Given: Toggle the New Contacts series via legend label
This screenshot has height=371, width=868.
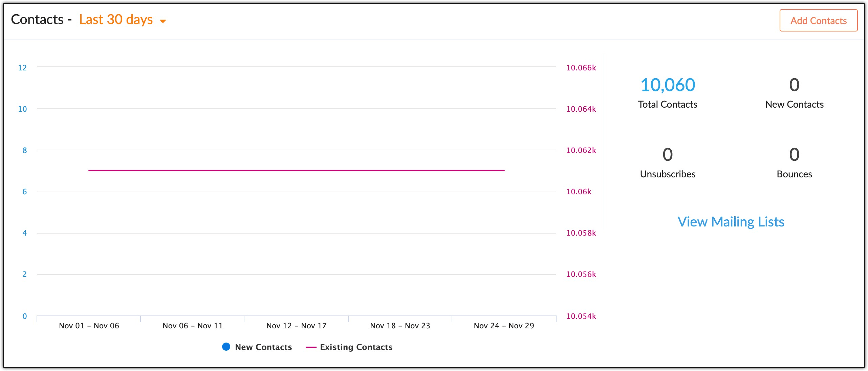Looking at the screenshot, I should 263,347.
